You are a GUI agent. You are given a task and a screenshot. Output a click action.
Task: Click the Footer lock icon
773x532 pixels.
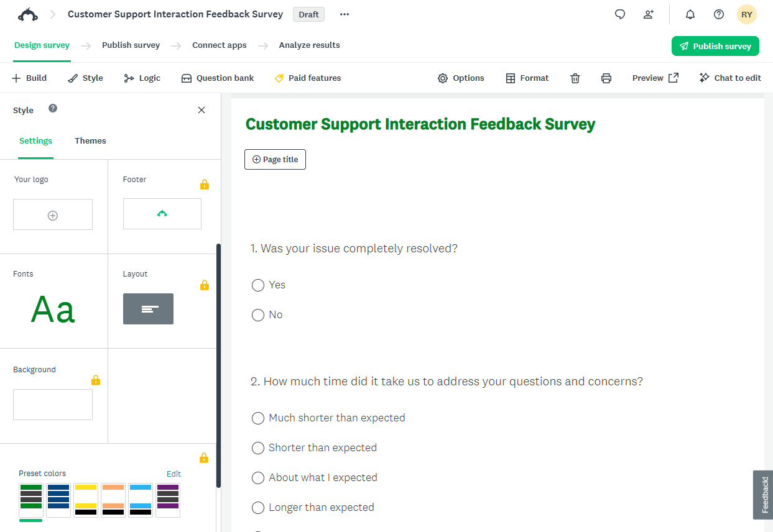click(205, 184)
